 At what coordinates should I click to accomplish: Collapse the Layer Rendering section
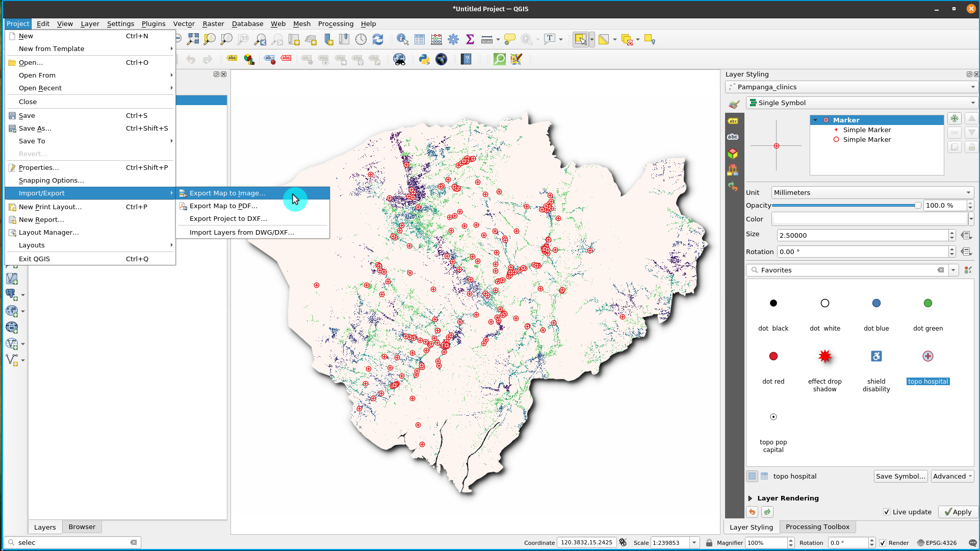[x=750, y=498]
